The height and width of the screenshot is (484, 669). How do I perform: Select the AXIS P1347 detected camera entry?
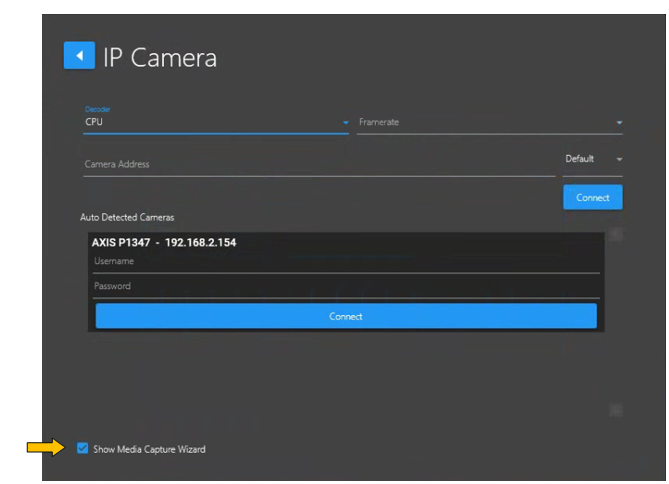click(164, 242)
